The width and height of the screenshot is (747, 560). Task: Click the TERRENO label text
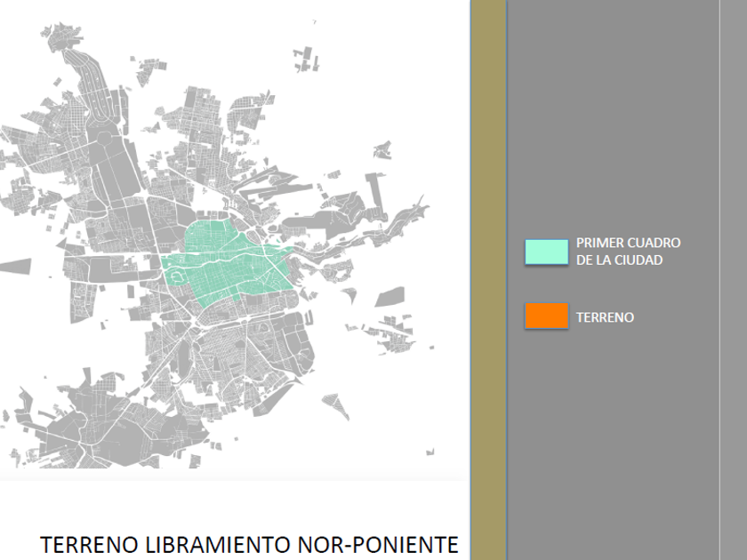point(605,316)
